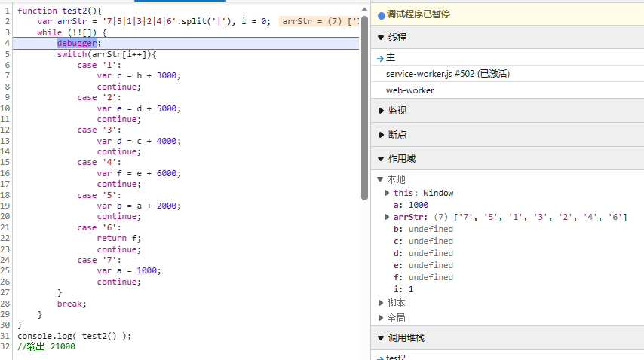Expand the 监视 section
644x360 pixels.
click(382, 111)
